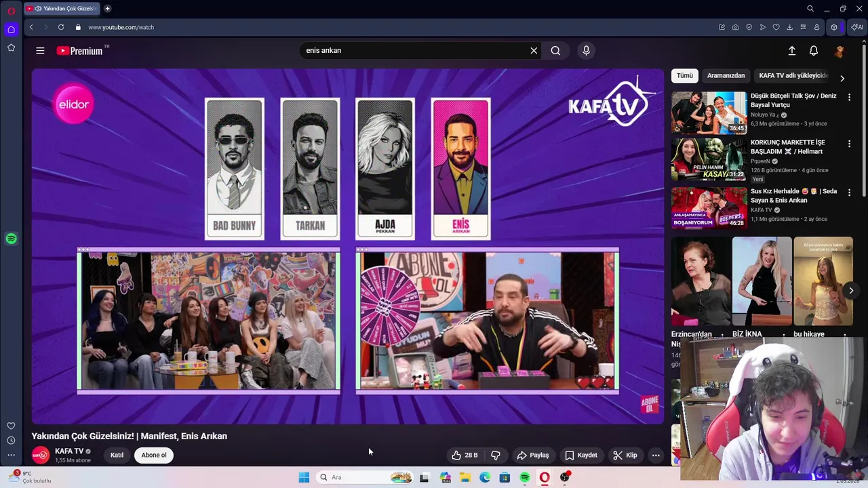This screenshot has height=488, width=868.
Task: Clear the YouTube search text with the X
Action: tap(534, 51)
